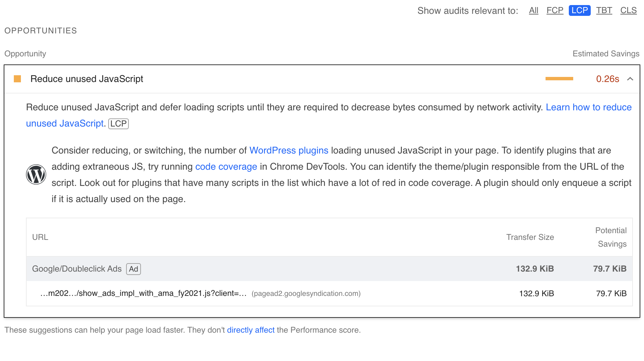
Task: Click 132.9 KiB in the script URL row
Action: 536,294
